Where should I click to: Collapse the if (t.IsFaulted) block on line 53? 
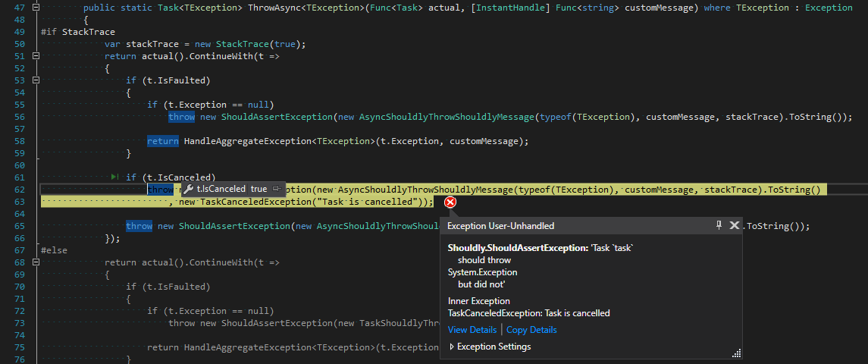(36, 80)
